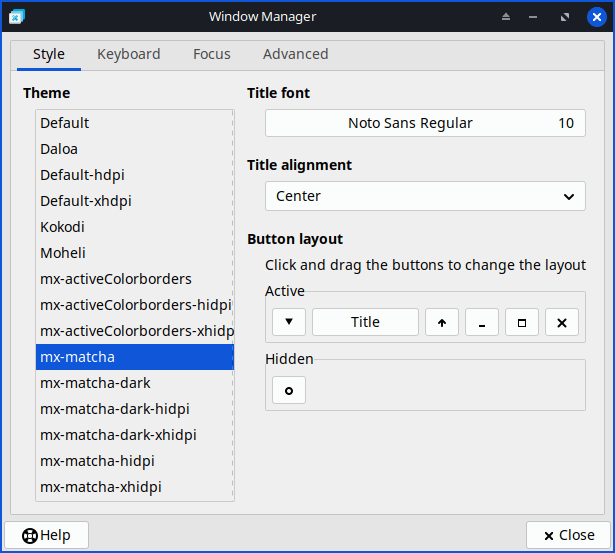Click the Close button at bottom
615x553 pixels.
(x=567, y=535)
